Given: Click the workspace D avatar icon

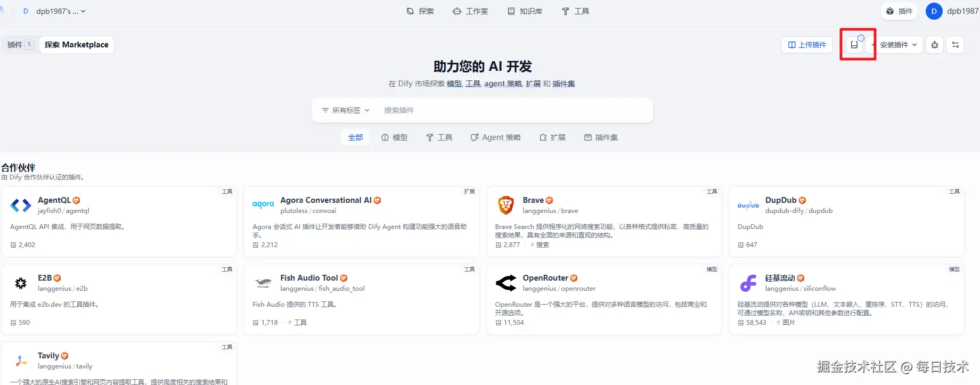Looking at the screenshot, I should pyautogui.click(x=26, y=11).
